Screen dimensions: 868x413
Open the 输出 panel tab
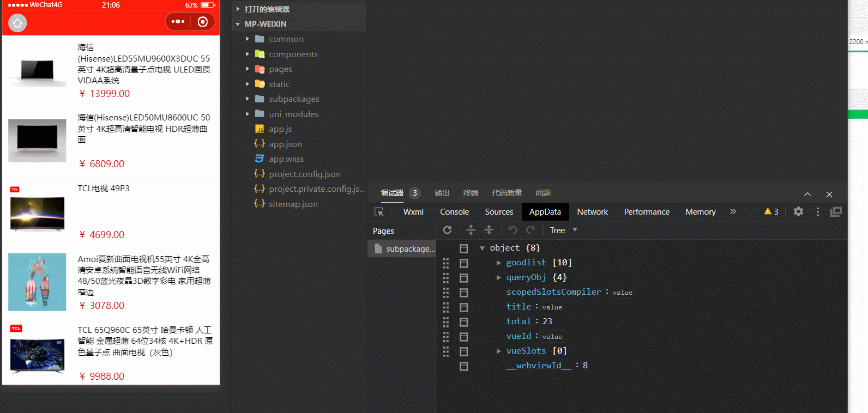click(442, 193)
